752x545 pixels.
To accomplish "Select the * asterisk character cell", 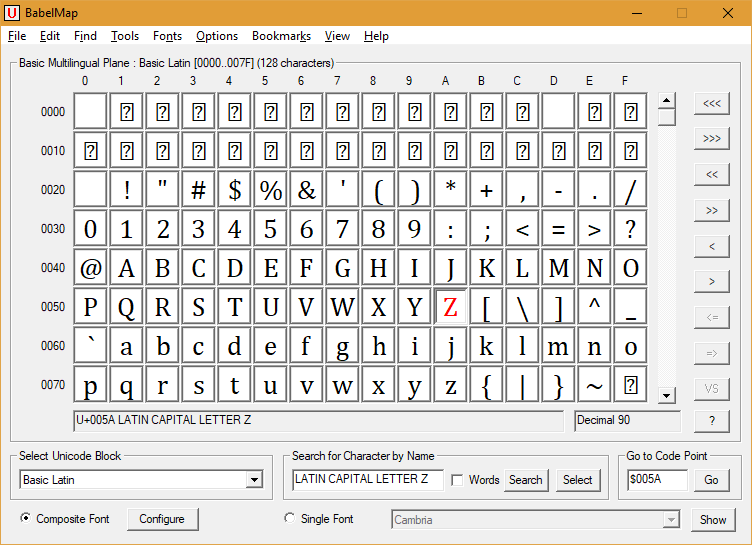I will point(450,190).
